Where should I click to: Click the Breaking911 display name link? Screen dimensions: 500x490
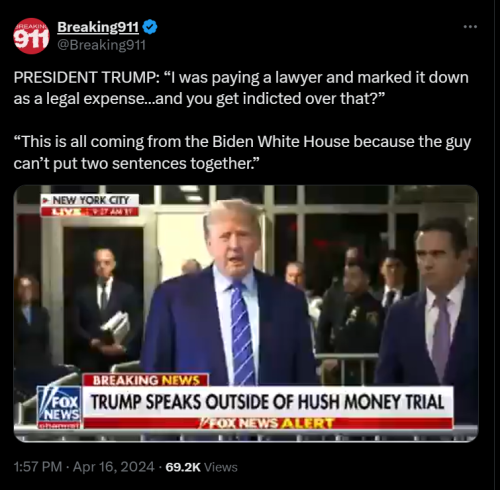click(x=98, y=27)
